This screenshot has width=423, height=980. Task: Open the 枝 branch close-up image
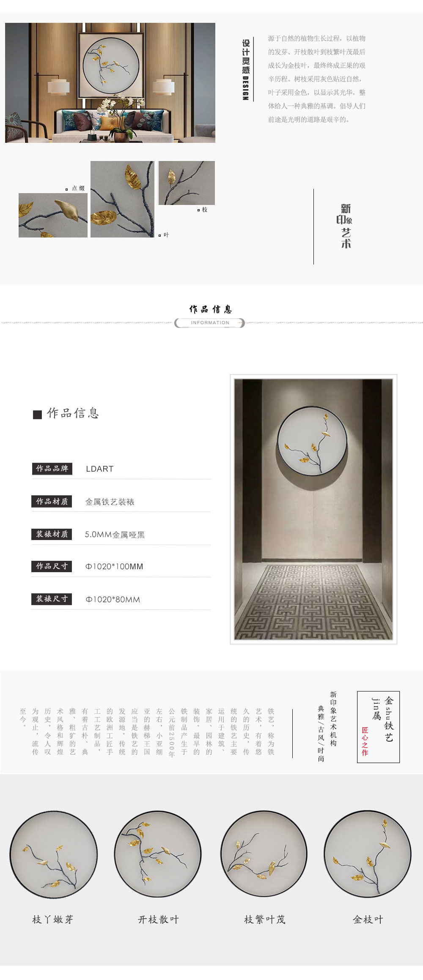tap(187, 183)
